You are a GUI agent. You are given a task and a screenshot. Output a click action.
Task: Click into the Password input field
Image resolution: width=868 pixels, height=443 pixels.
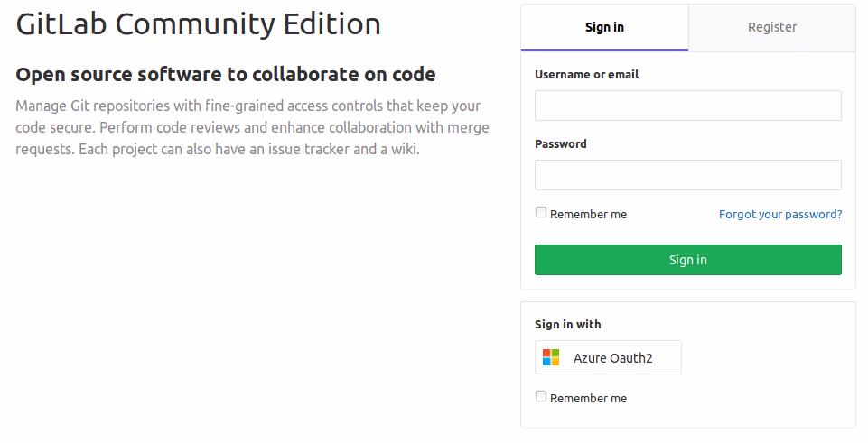(x=687, y=175)
